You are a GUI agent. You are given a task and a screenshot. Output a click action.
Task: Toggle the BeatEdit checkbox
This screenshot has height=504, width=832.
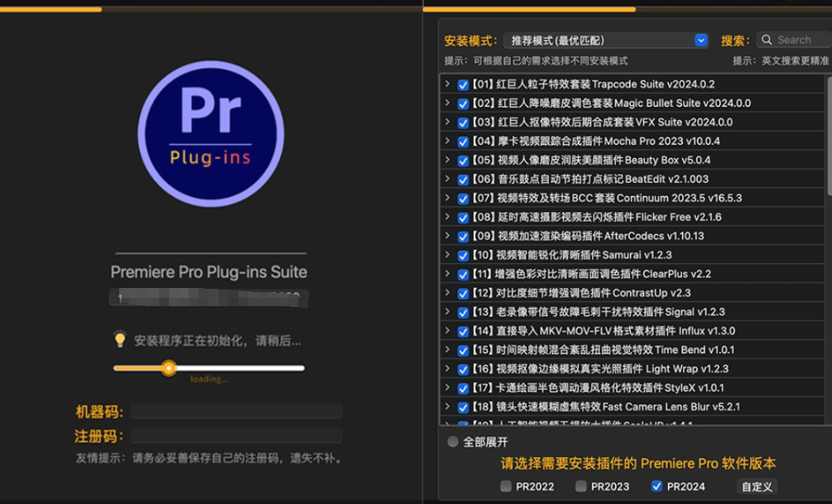(x=463, y=180)
